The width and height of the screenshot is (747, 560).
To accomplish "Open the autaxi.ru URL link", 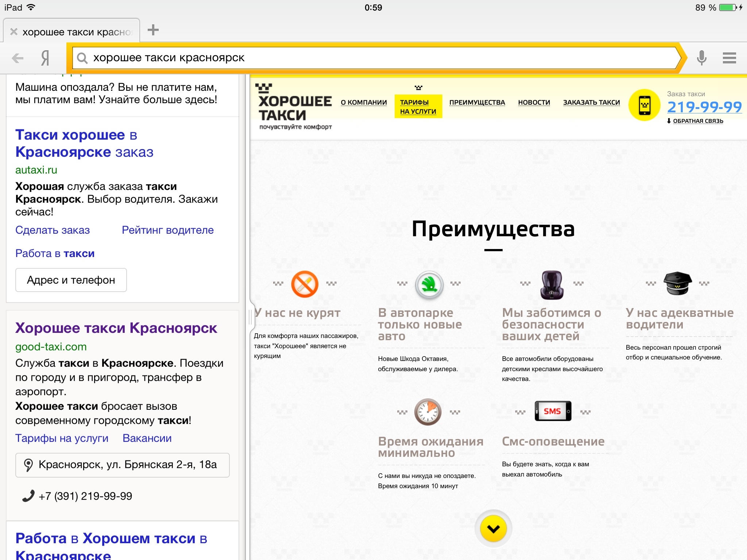I will coord(36,170).
